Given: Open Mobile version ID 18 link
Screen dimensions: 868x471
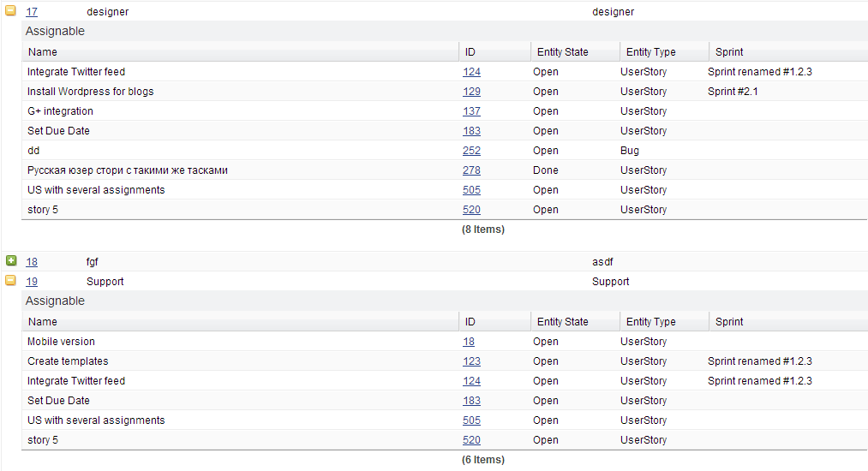Looking at the screenshot, I should point(469,342).
